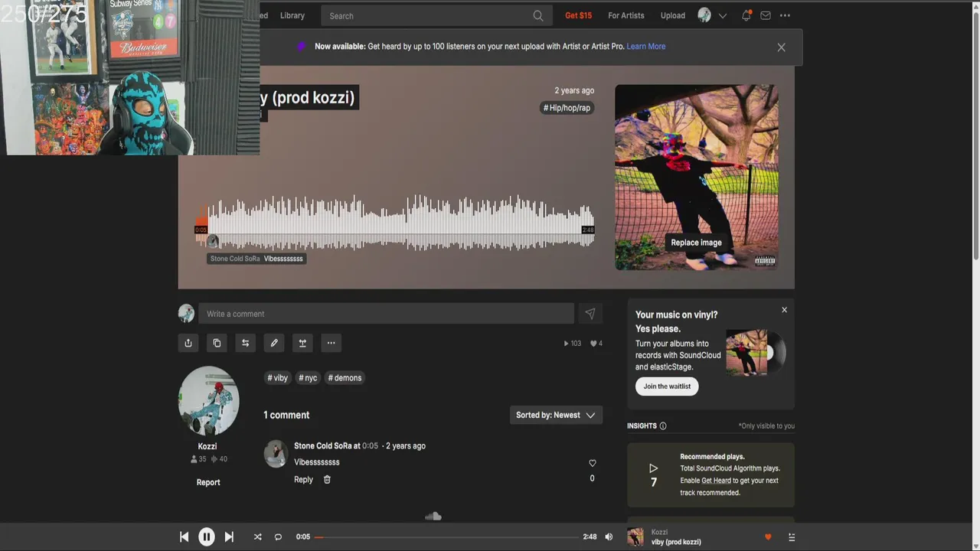Click the player bar track thumbnail
Viewport: 980px width, 551px height.
[635, 537]
